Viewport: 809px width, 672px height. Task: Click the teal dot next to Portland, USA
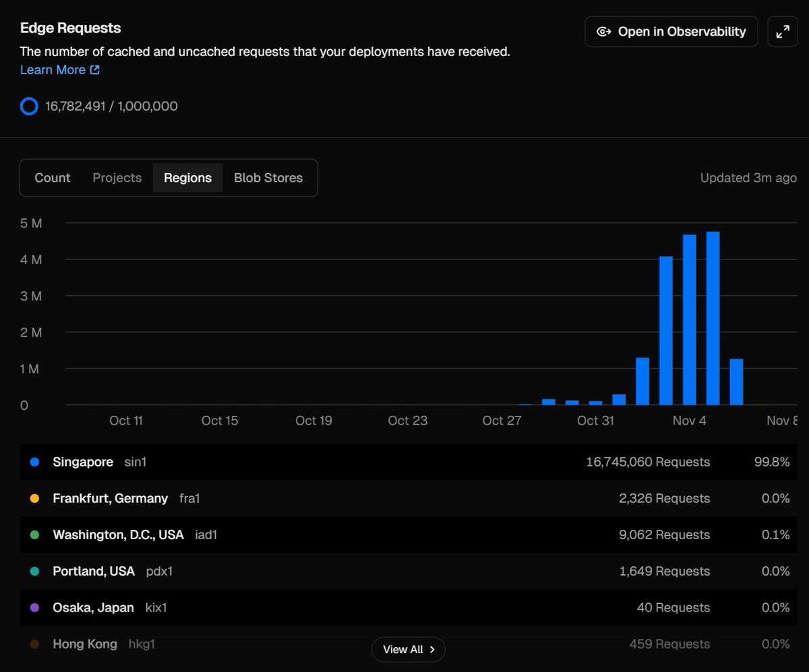35,572
